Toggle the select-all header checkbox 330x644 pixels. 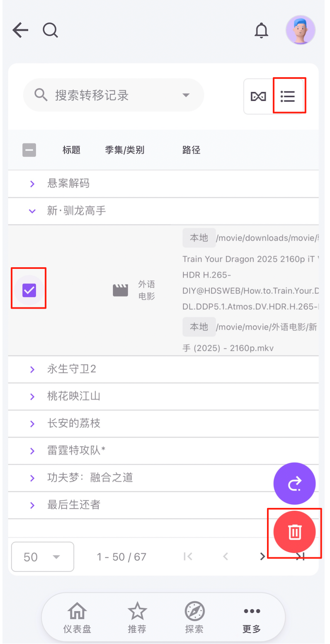tap(29, 150)
